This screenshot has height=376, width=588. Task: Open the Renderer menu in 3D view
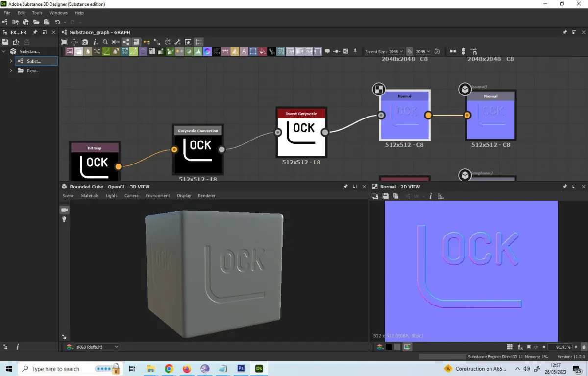point(207,196)
